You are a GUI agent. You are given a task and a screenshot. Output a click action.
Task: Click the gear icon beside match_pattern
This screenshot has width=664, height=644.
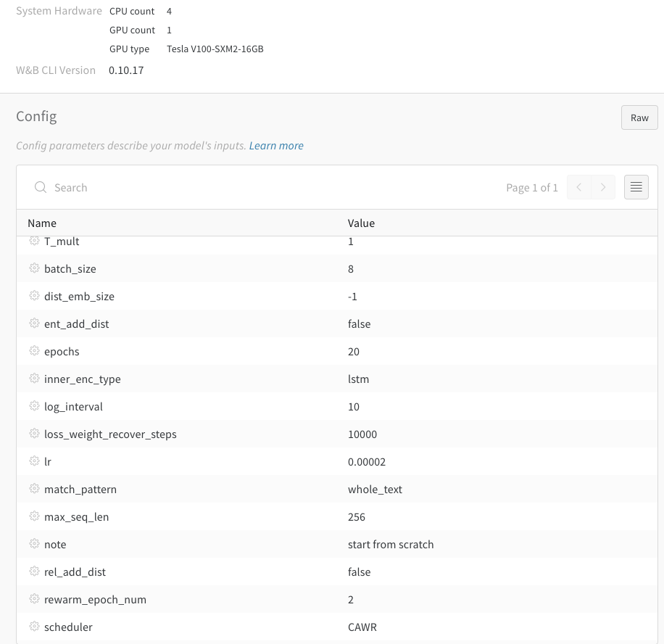[34, 489]
